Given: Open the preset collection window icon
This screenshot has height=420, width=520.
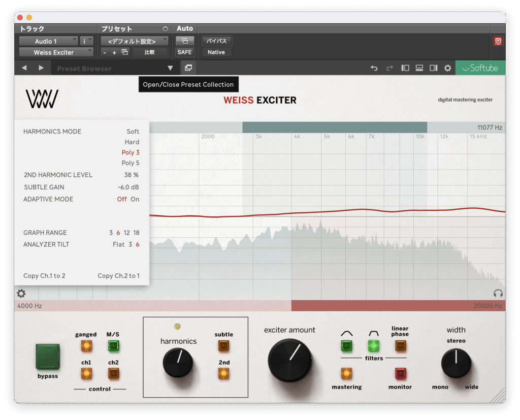Looking at the screenshot, I should click(x=188, y=68).
